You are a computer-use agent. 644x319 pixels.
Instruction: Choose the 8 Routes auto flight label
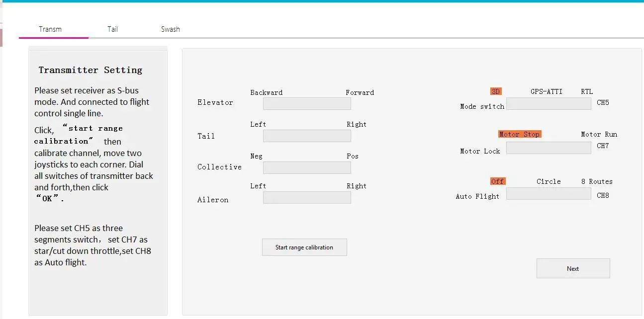597,181
